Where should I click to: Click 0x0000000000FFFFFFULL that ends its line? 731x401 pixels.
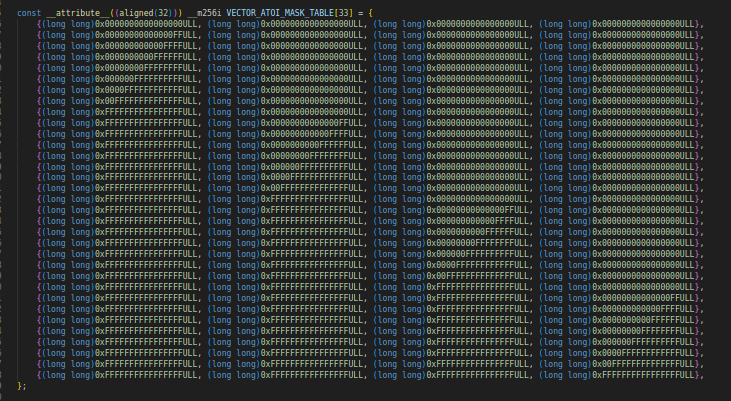(x=643, y=320)
